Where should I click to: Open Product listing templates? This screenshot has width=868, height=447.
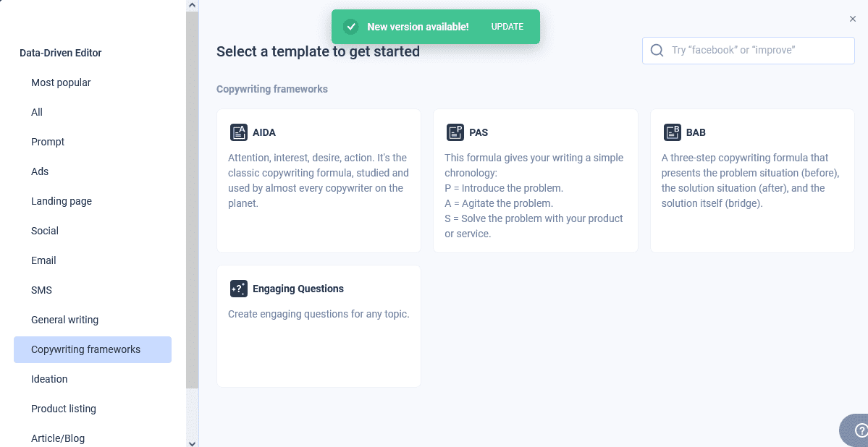pos(64,409)
